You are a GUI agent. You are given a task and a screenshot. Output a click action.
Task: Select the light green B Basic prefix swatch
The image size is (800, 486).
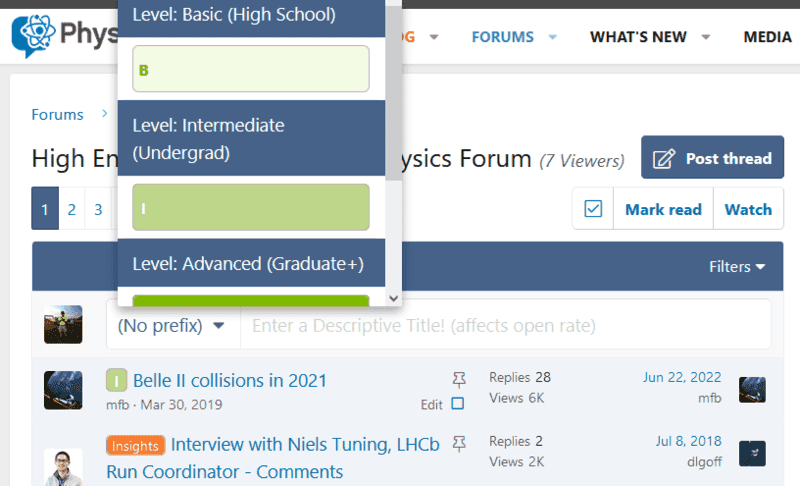coord(252,69)
